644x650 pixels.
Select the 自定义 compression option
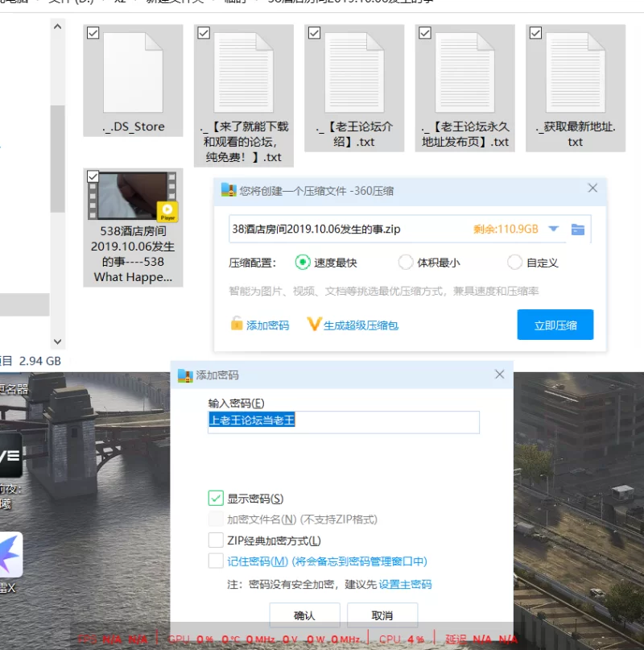pos(514,263)
